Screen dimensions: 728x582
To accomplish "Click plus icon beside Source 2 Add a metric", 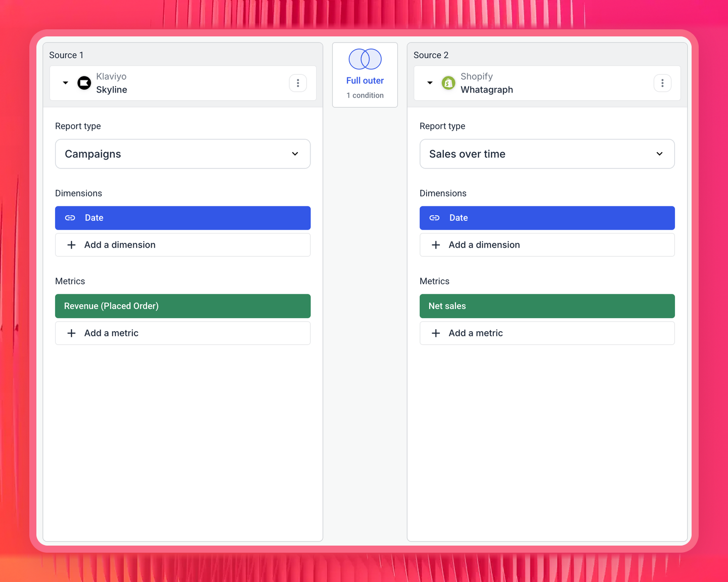I will click(436, 333).
